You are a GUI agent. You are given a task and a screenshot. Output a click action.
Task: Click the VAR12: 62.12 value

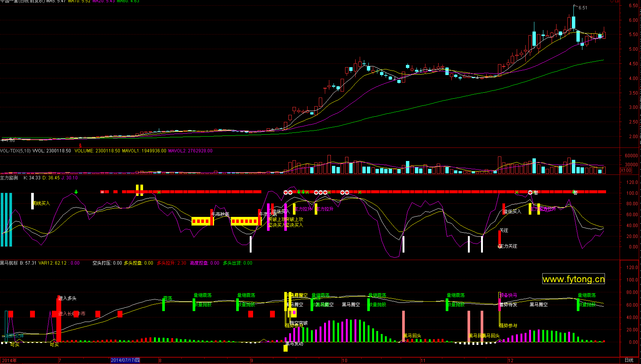click(x=53, y=263)
